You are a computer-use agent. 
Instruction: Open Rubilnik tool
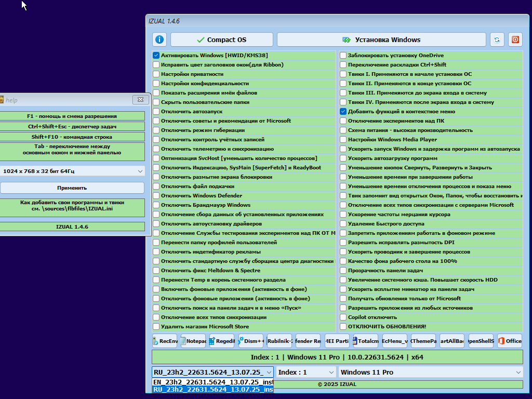[280, 341]
